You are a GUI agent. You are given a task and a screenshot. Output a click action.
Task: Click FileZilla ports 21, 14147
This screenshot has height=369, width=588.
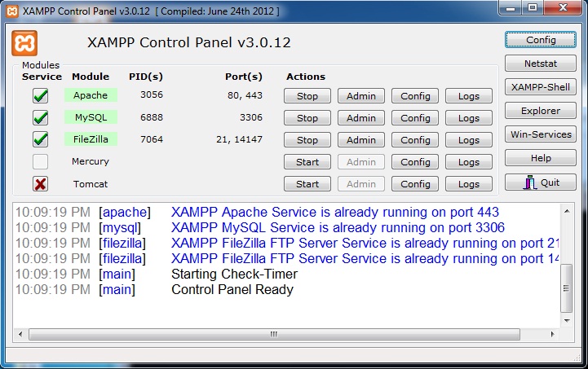[x=239, y=140]
